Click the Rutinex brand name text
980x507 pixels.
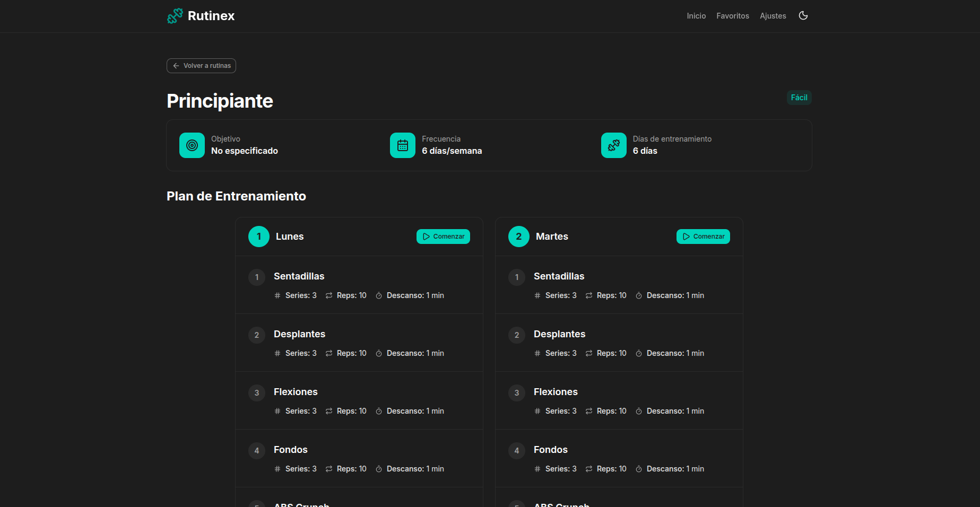(x=211, y=16)
